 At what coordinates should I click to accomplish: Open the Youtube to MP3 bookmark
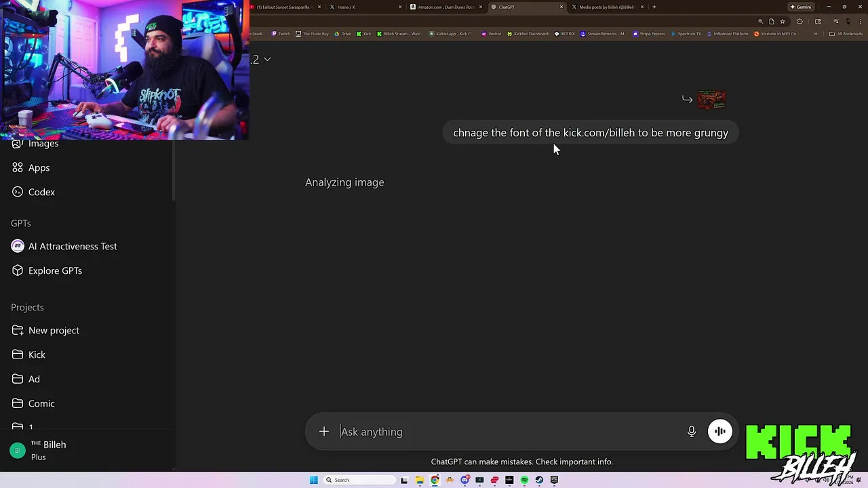(776, 34)
